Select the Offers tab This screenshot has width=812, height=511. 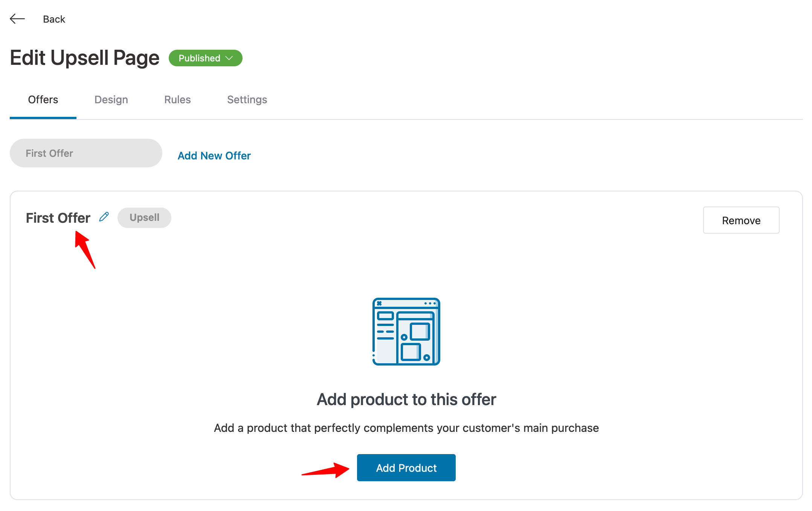click(43, 99)
